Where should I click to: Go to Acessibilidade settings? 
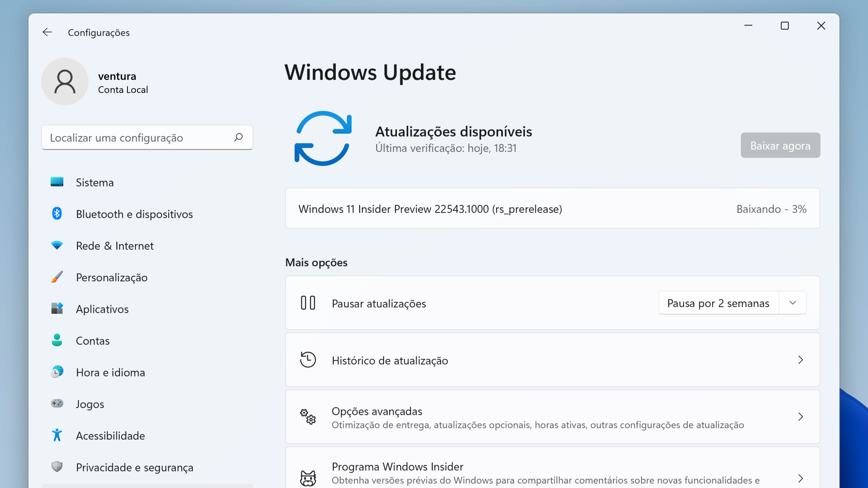coord(147,435)
